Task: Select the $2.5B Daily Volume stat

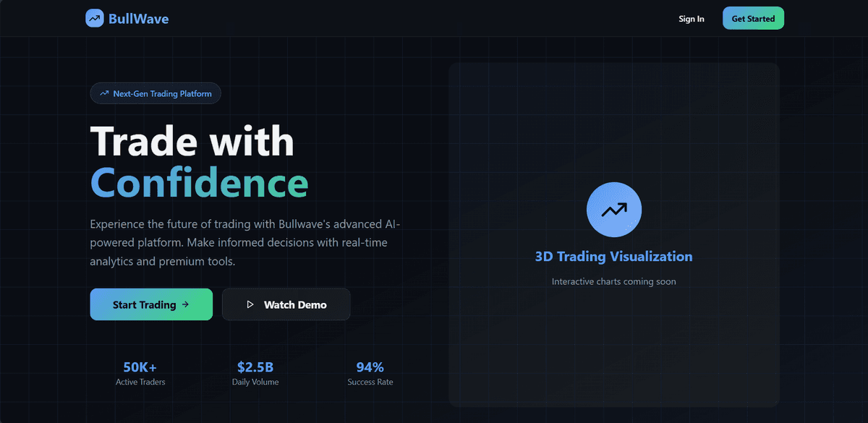Action: tap(255, 373)
